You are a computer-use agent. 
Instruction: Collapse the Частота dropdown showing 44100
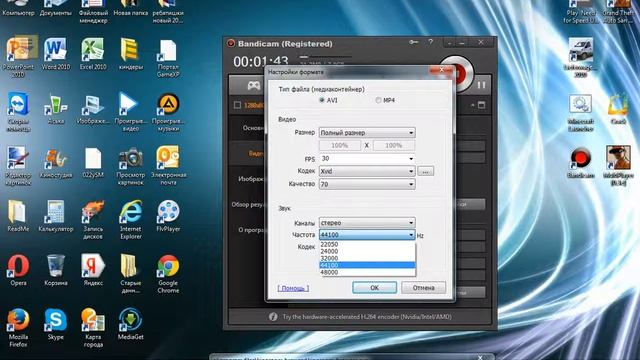coord(367,235)
